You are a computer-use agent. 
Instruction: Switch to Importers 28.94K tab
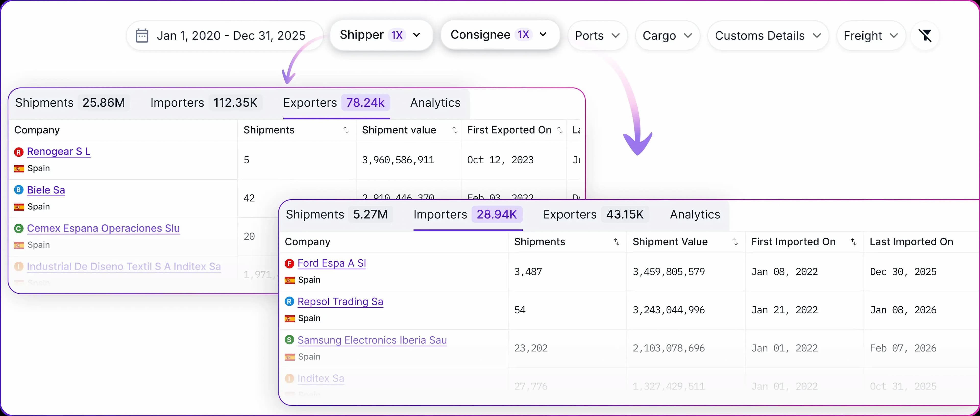pos(467,215)
